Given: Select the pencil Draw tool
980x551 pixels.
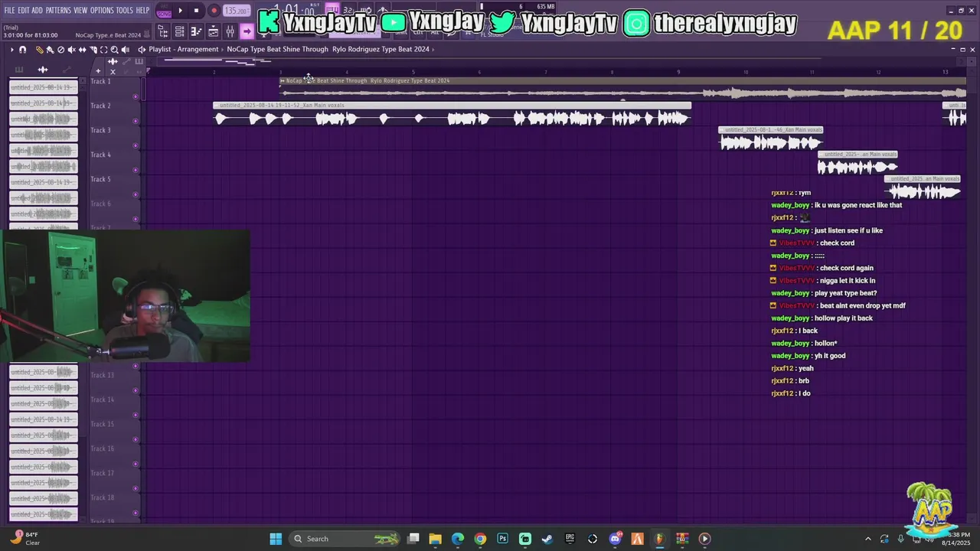Looking at the screenshot, I should (40, 50).
